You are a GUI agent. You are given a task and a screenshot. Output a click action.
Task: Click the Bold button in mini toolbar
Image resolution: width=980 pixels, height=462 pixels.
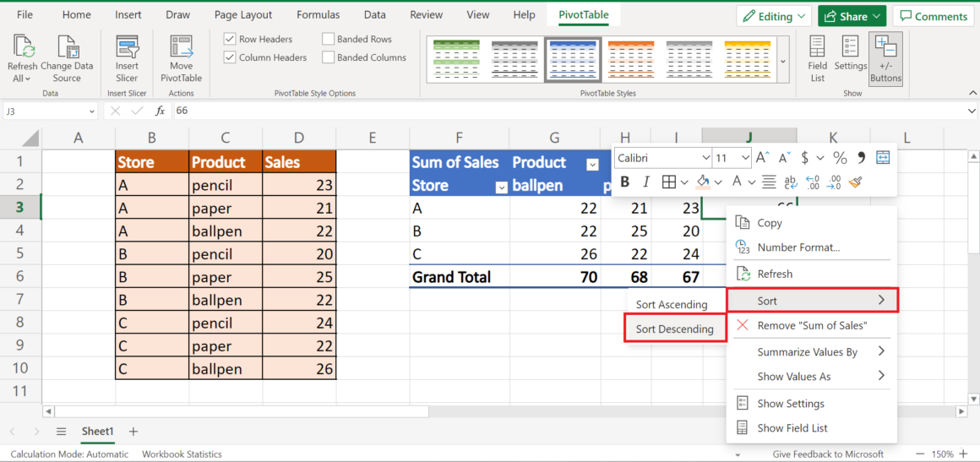point(625,182)
